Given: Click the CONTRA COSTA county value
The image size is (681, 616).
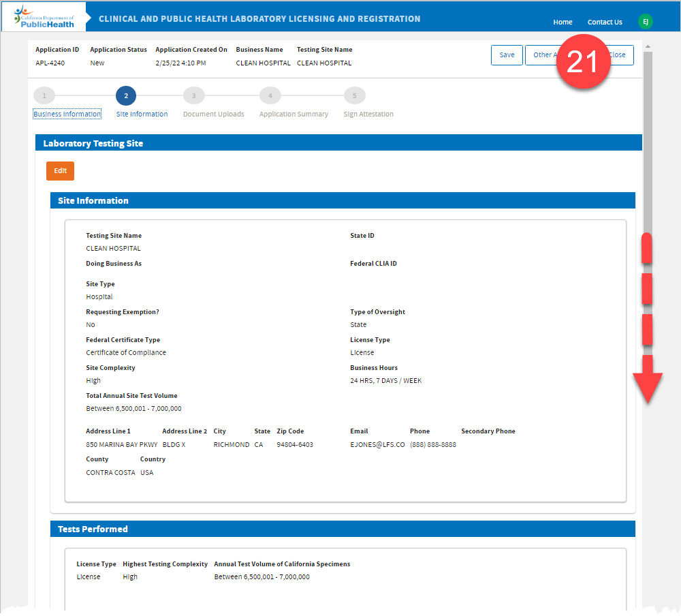Looking at the screenshot, I should coord(110,472).
